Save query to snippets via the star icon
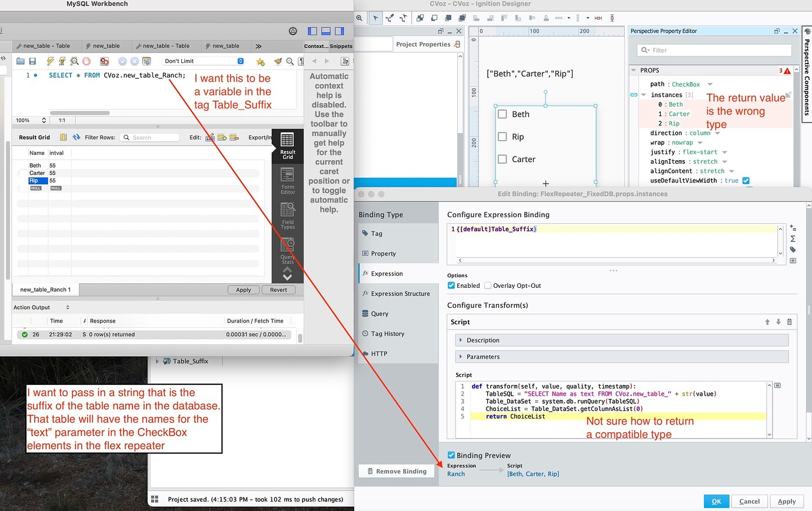812x511 pixels. (x=261, y=61)
